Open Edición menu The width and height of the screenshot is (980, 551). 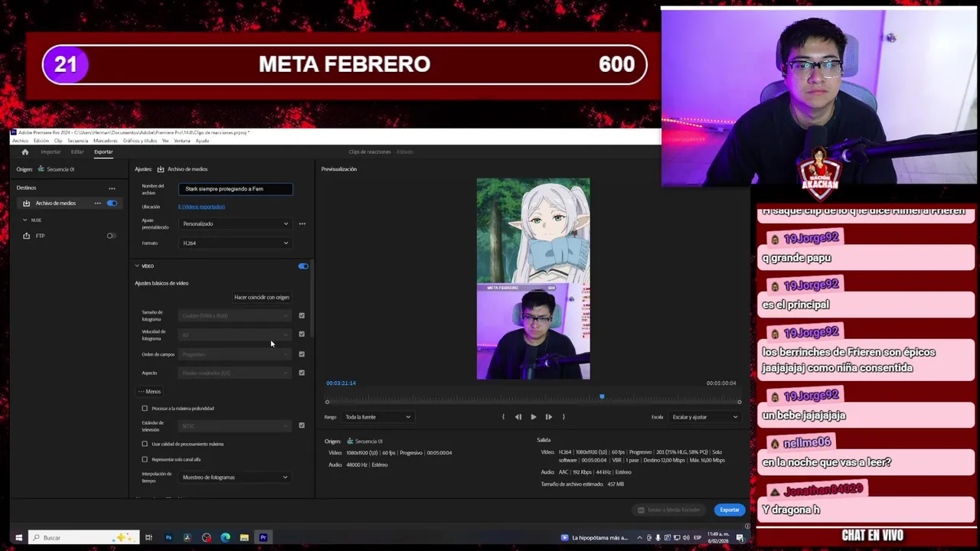[41, 141]
